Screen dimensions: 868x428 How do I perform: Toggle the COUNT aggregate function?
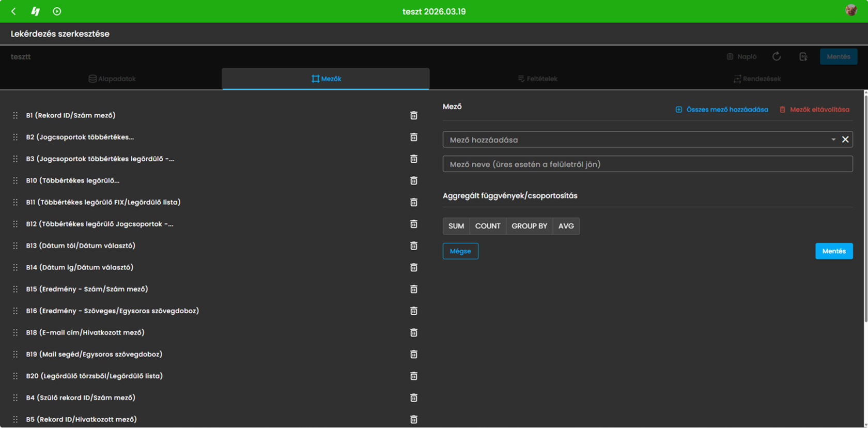point(488,226)
